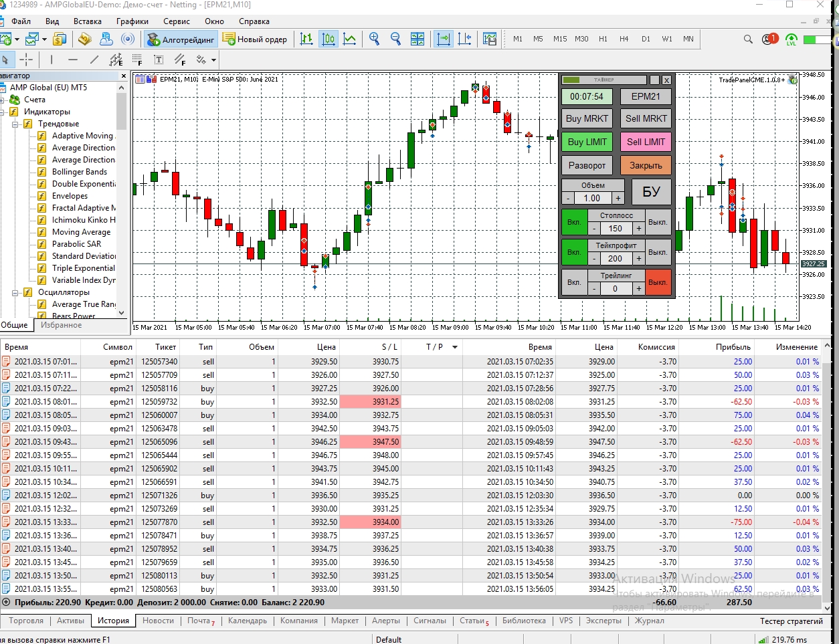Click the БУ breakeven button
839x644 pixels.
click(x=651, y=192)
